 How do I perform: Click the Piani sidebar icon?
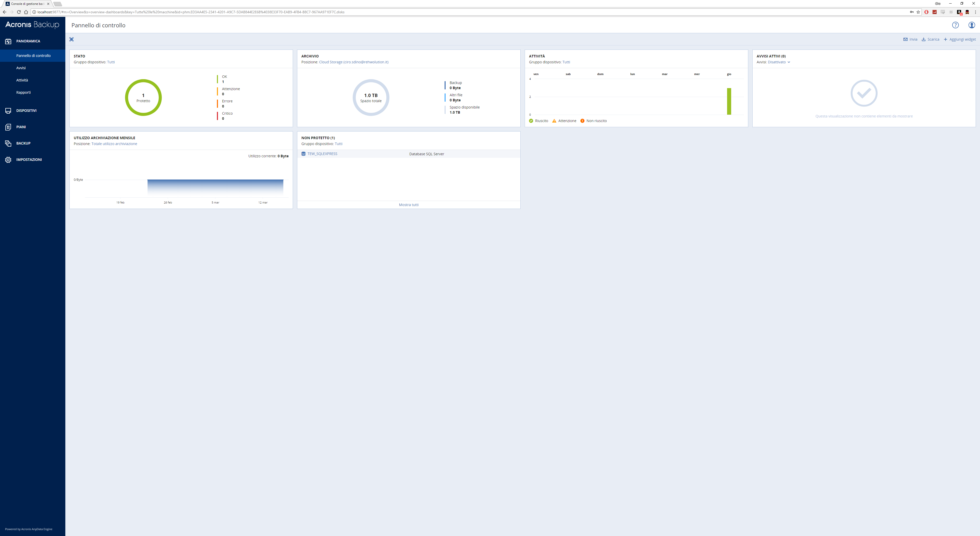8,127
